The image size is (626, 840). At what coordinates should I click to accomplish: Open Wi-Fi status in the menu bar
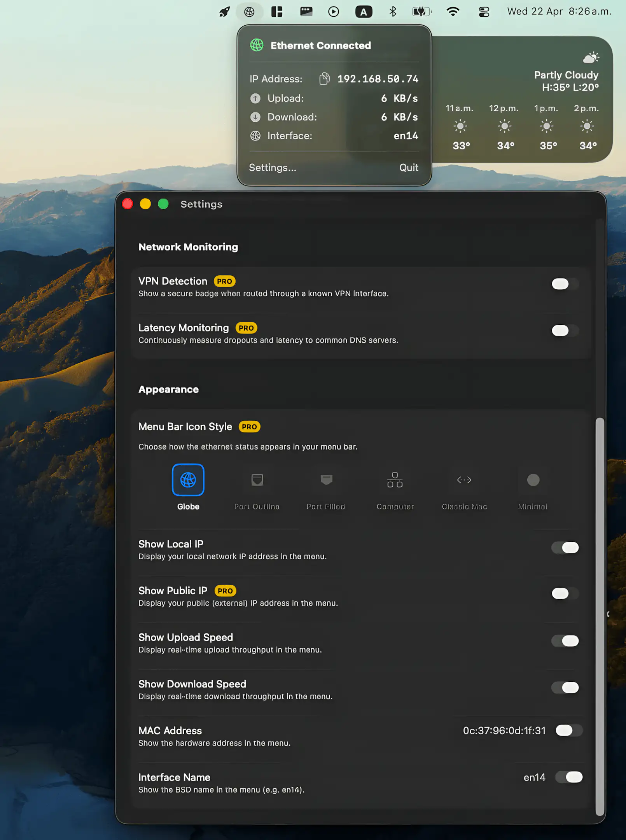[453, 12]
